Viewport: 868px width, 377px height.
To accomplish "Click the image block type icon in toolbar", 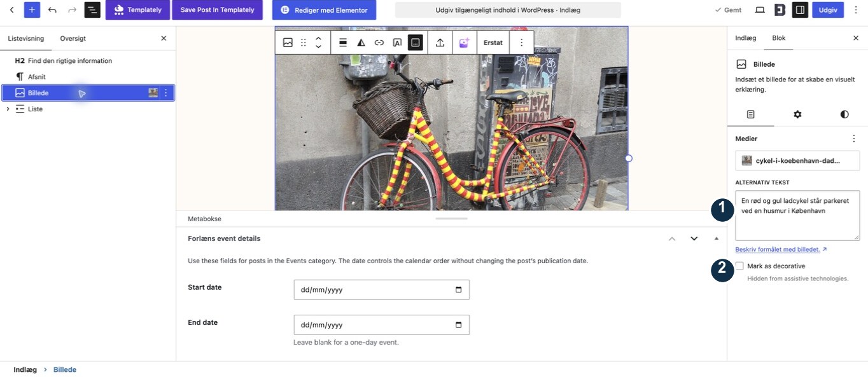I will click(288, 43).
